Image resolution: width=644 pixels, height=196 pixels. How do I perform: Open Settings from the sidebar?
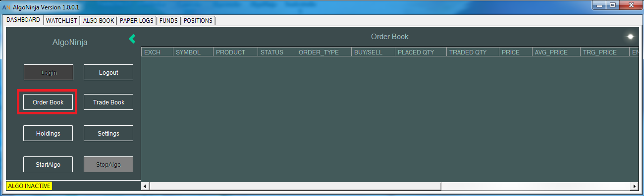[108, 134]
